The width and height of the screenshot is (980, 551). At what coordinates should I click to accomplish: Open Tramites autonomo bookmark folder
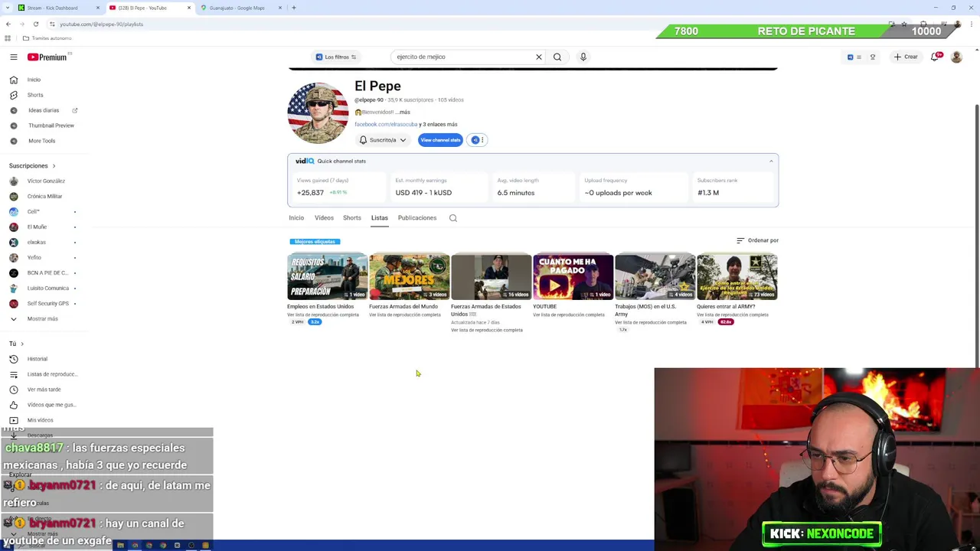47,38
